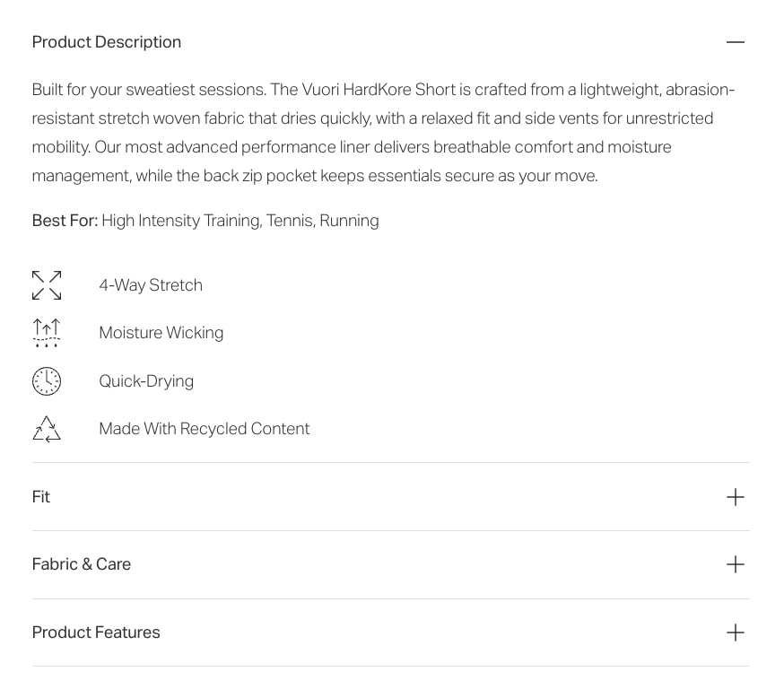Select the Product Features section header
The width and height of the screenshot is (784, 698).
click(96, 632)
